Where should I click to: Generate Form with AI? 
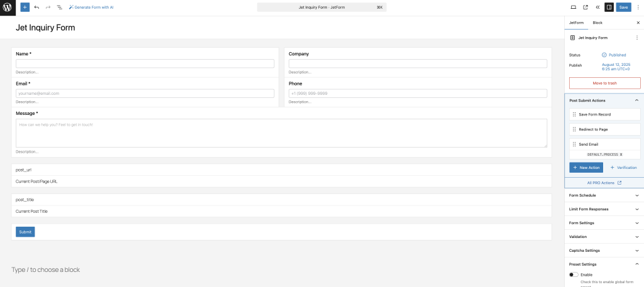click(x=91, y=8)
